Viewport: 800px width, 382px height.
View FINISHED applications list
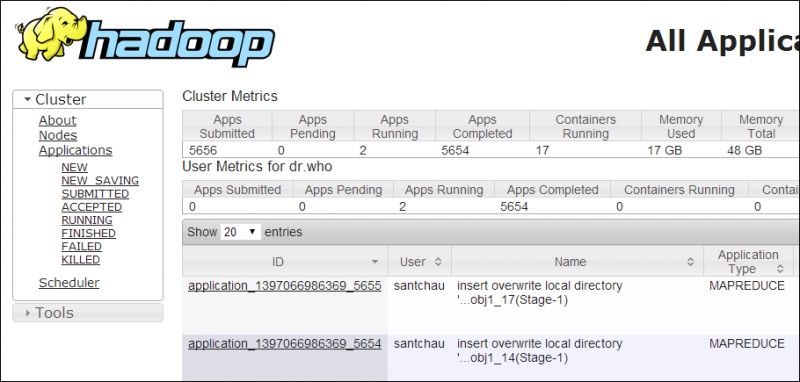click(89, 233)
